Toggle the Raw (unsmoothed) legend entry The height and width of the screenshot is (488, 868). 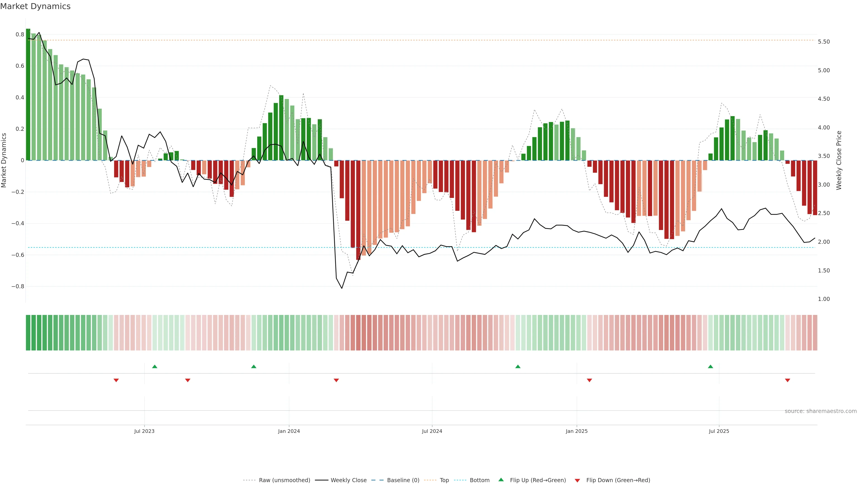(284, 480)
